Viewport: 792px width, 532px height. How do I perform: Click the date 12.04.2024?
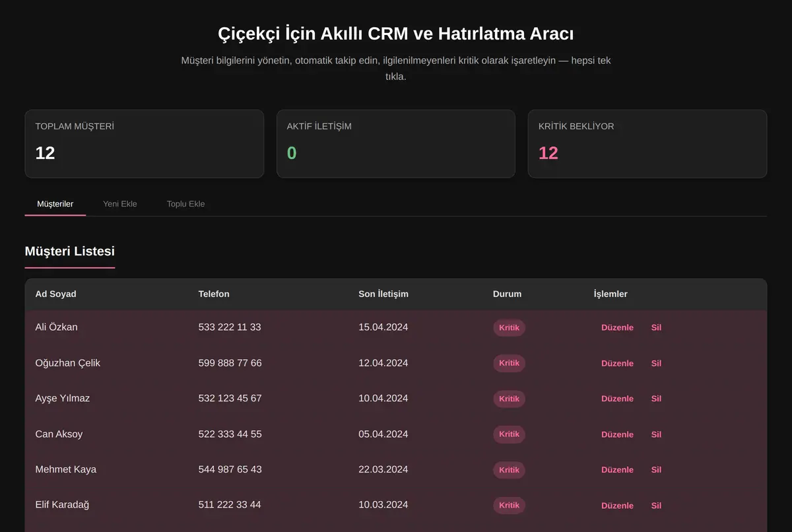(x=383, y=363)
